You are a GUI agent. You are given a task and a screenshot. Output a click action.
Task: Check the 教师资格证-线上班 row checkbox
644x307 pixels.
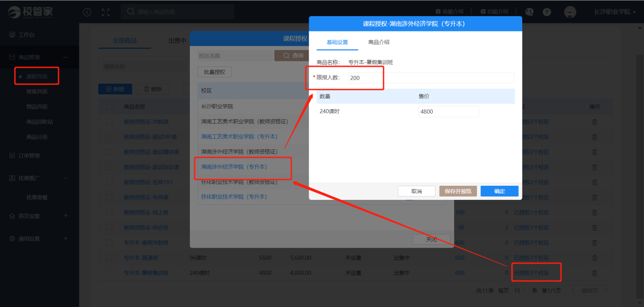click(109, 212)
